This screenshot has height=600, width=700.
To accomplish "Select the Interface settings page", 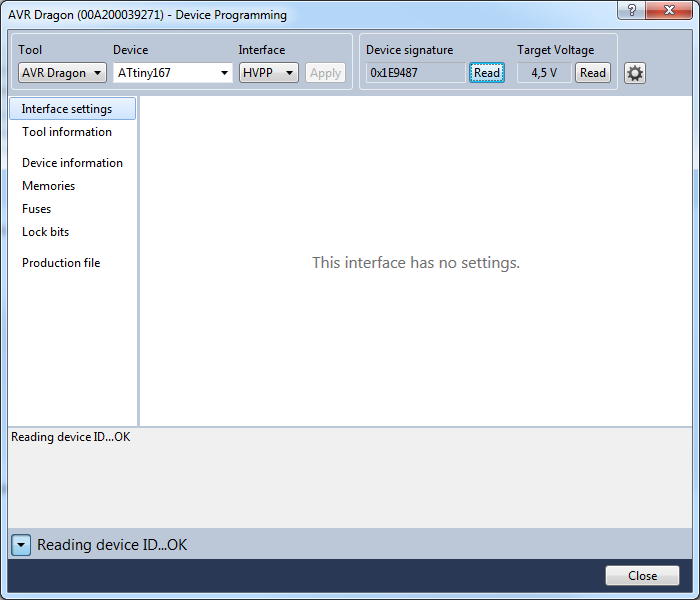I will pos(72,108).
